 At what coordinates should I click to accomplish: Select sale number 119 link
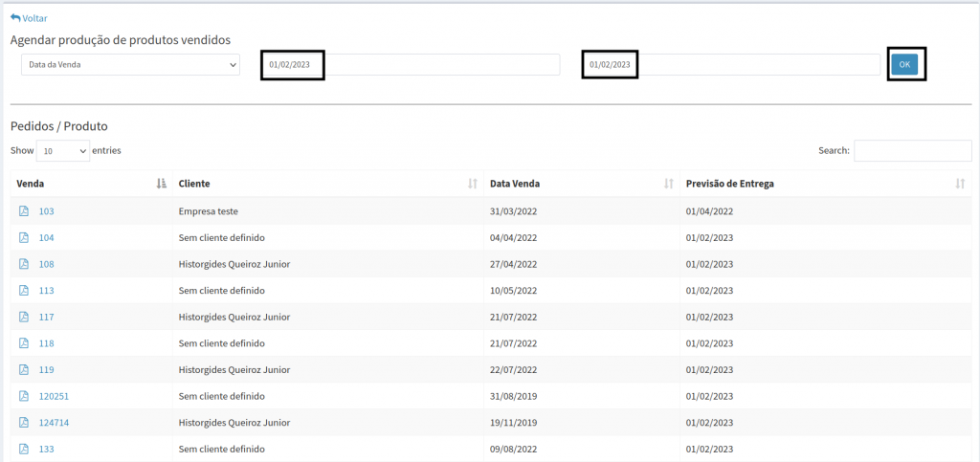tap(46, 369)
